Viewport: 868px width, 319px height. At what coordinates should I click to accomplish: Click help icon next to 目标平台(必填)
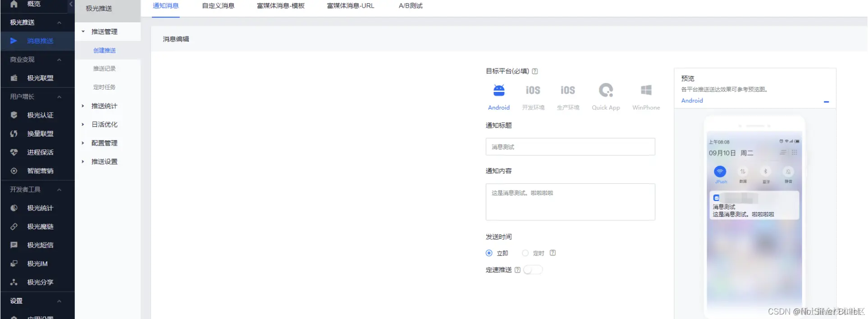pyautogui.click(x=535, y=71)
